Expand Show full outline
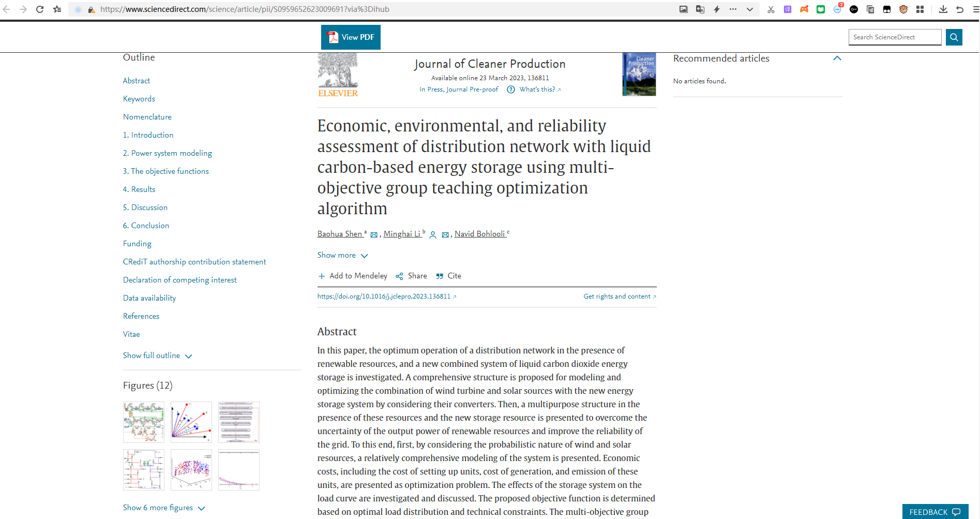The height and width of the screenshot is (519, 980). 158,355
